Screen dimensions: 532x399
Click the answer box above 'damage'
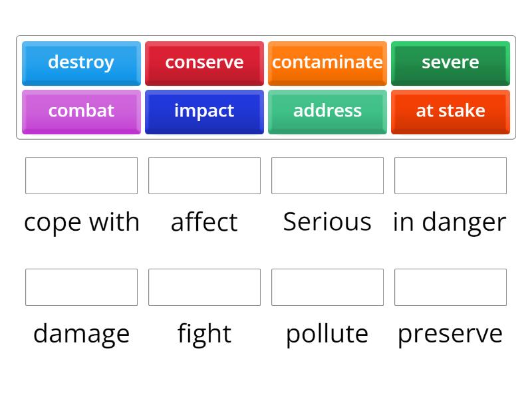click(81, 287)
